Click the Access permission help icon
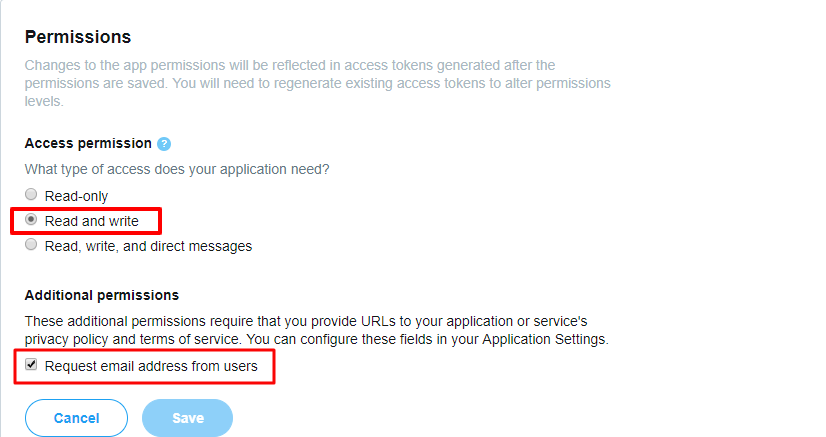The image size is (826, 437). point(164,144)
